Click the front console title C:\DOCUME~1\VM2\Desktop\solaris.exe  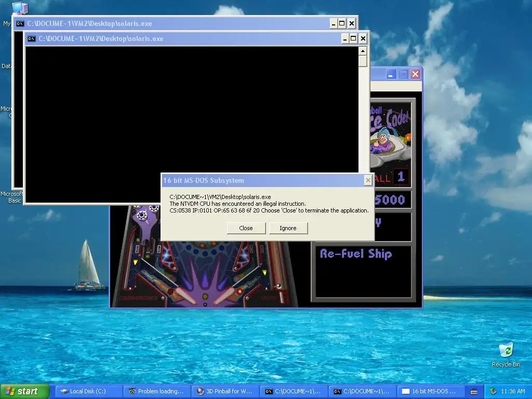pyautogui.click(x=101, y=38)
